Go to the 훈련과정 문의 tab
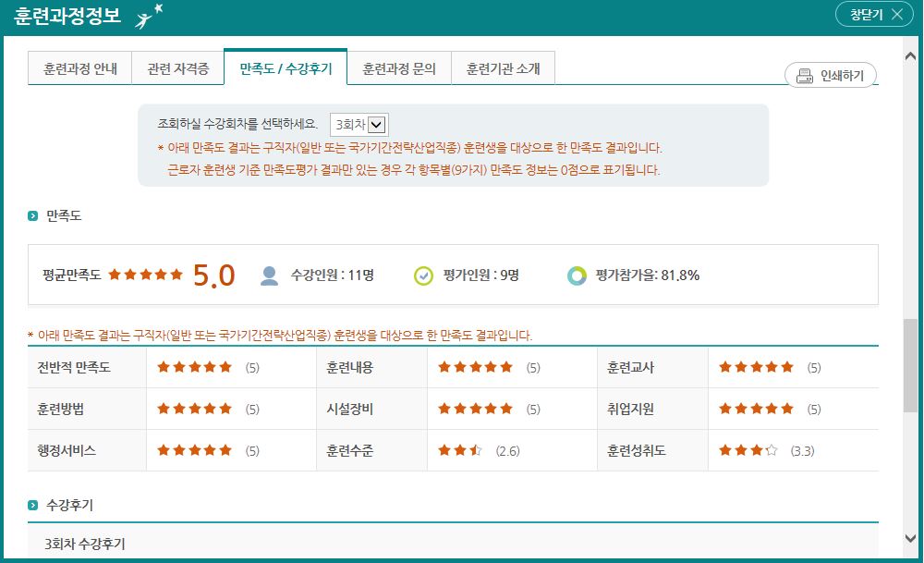 pyautogui.click(x=399, y=68)
